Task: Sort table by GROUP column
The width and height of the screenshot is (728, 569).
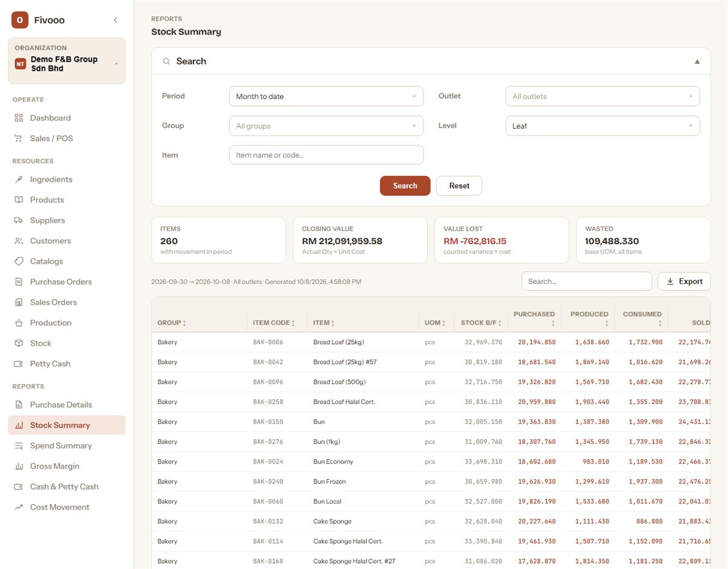Action: [x=172, y=323]
